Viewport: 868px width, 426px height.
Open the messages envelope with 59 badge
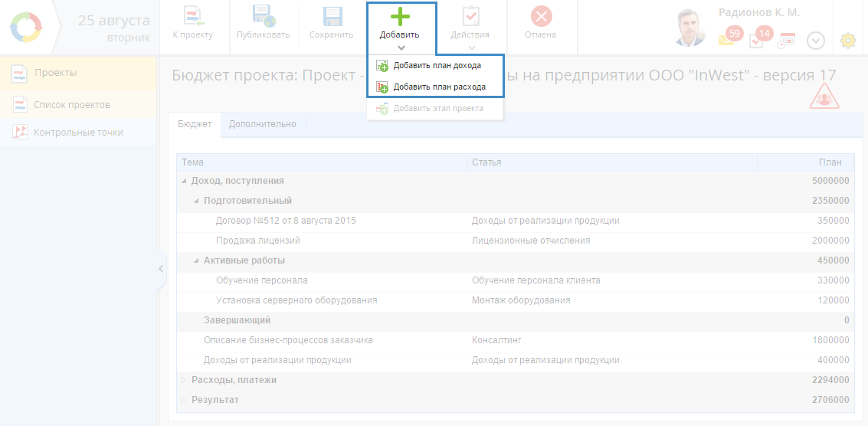pyautogui.click(x=728, y=39)
